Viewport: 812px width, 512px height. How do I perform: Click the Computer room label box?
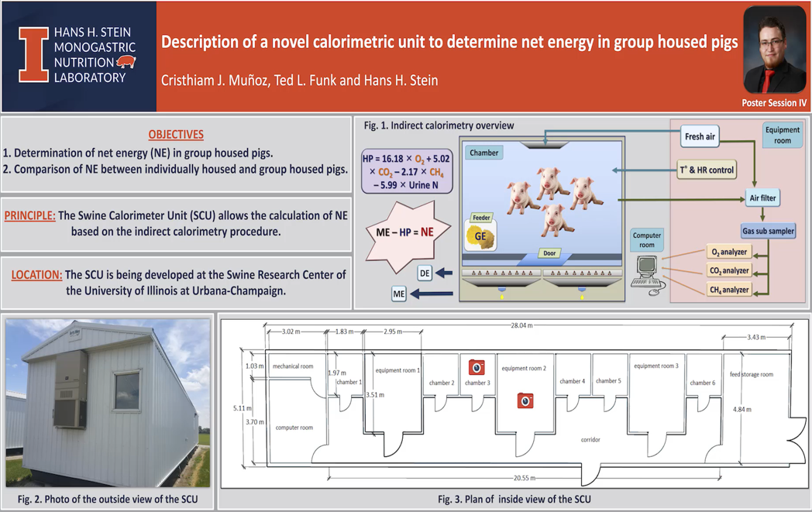647,240
